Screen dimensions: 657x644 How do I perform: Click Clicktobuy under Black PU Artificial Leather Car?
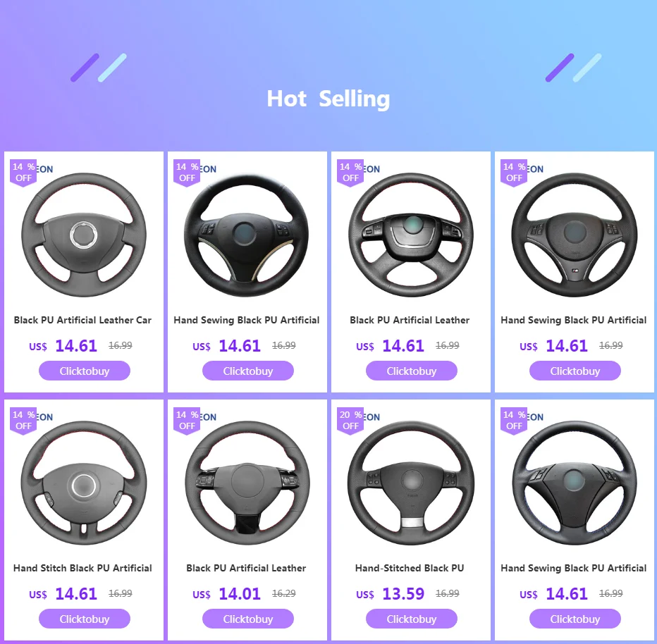coord(85,371)
